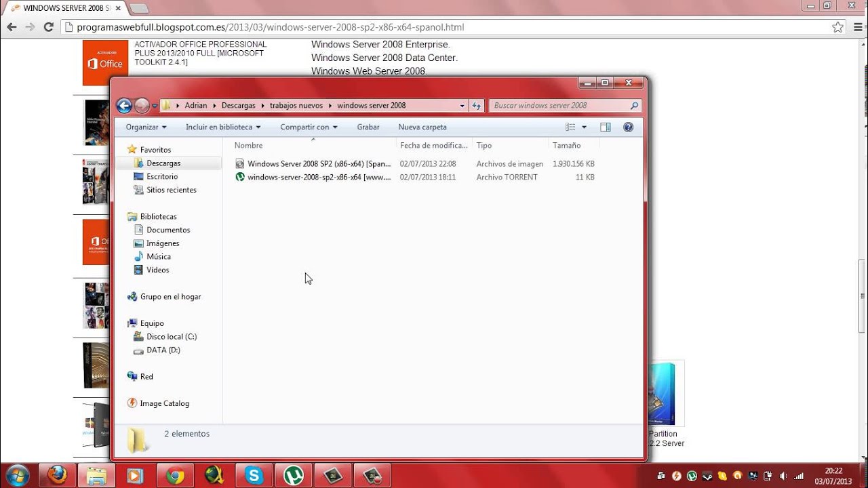Image resolution: width=868 pixels, height=488 pixels.
Task: Open Música library
Action: [x=159, y=256]
